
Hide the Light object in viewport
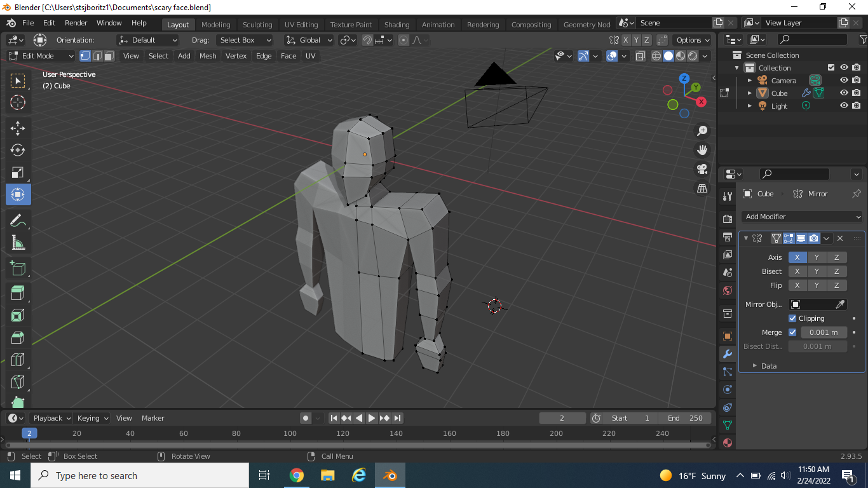(x=844, y=106)
